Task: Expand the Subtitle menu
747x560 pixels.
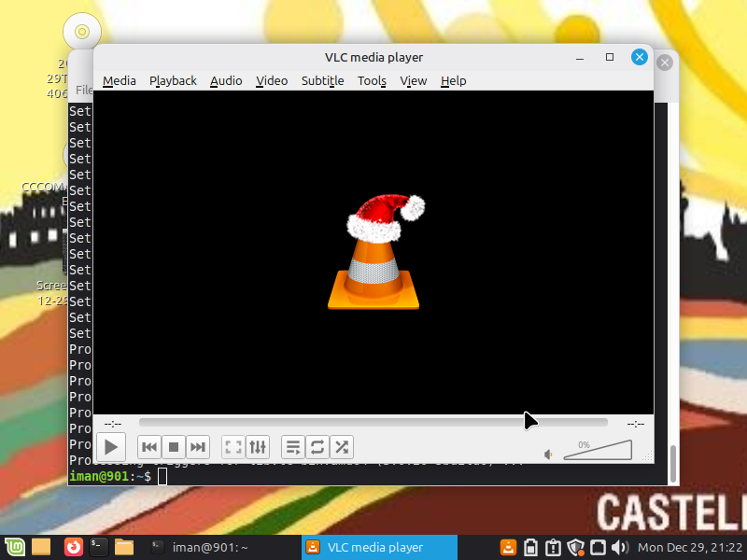Action: pyautogui.click(x=322, y=81)
